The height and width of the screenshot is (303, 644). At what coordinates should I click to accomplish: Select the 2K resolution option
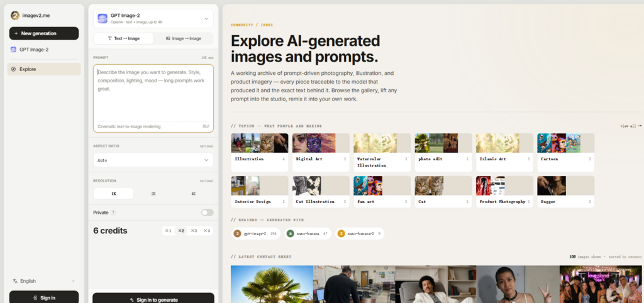[153, 194]
